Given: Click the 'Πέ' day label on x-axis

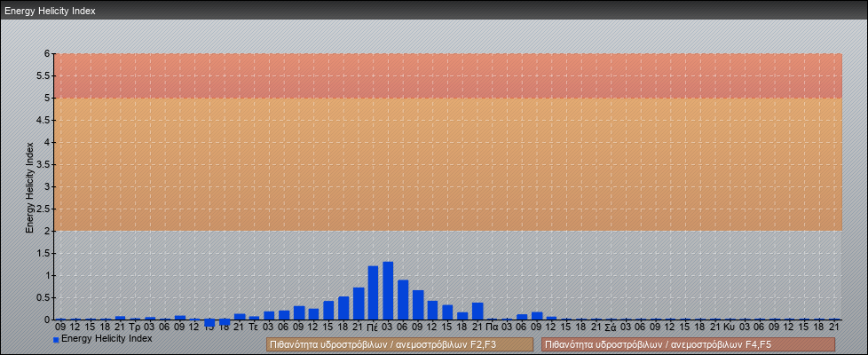Looking at the screenshot, I should (x=373, y=327).
